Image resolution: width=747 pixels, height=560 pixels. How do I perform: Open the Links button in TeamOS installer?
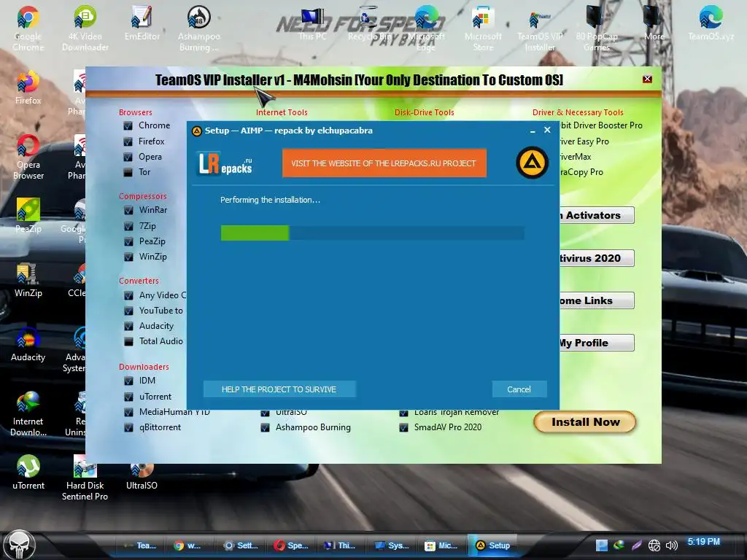pos(597,300)
